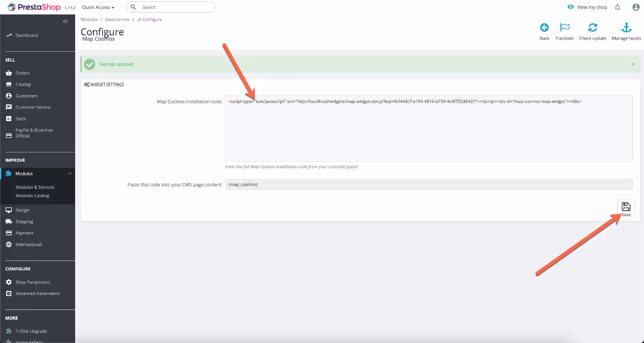Click the Configure breadcrumb item

pyautogui.click(x=150, y=20)
